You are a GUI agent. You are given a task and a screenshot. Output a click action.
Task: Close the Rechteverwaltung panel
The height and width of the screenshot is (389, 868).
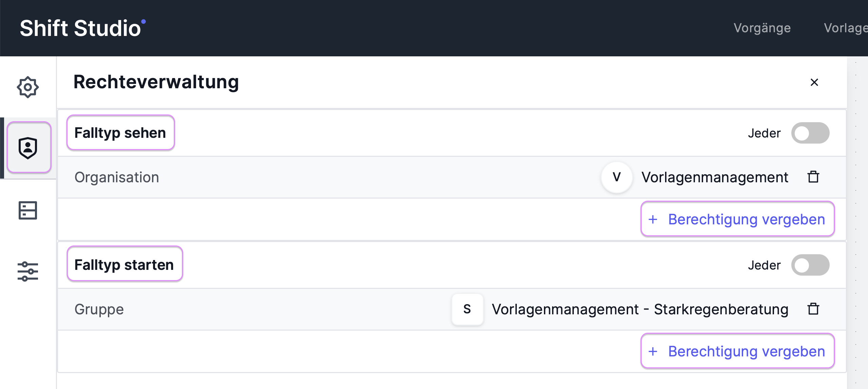814,82
